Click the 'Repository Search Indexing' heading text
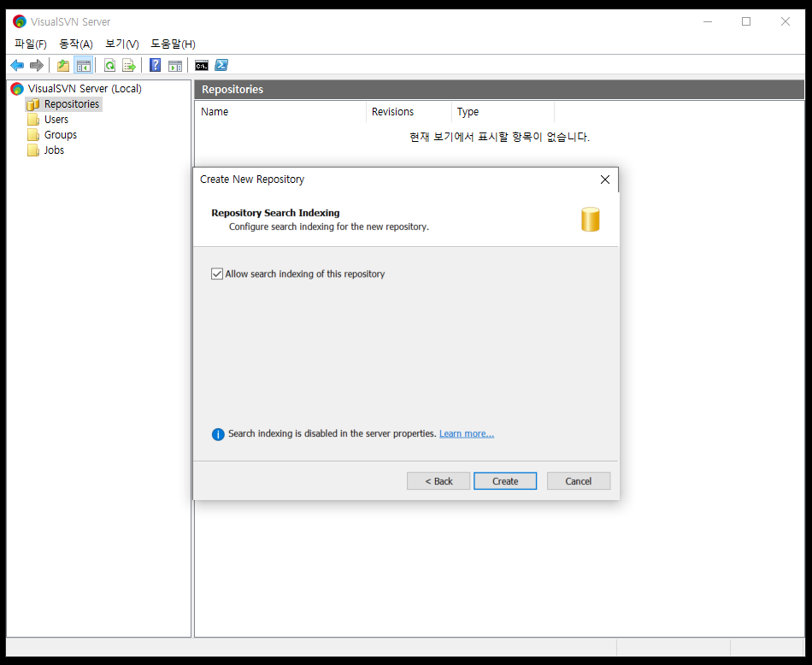The width and height of the screenshot is (812, 665). [275, 213]
